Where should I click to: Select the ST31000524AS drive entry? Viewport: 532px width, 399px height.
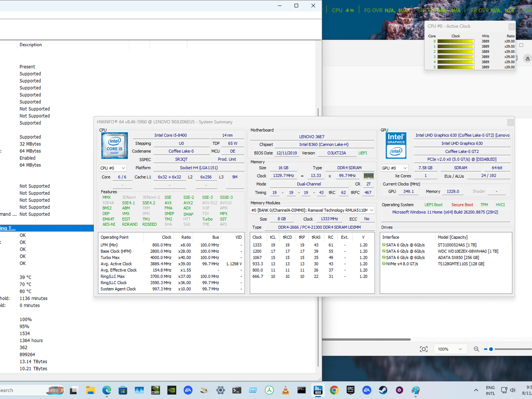pos(446,245)
